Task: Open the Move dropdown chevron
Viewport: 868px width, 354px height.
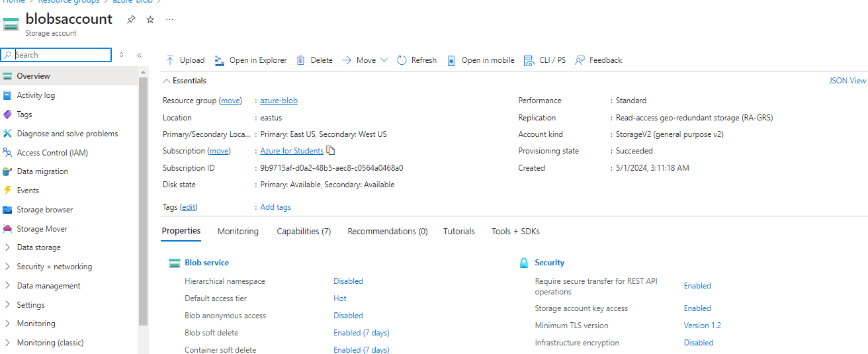Action: (x=384, y=60)
